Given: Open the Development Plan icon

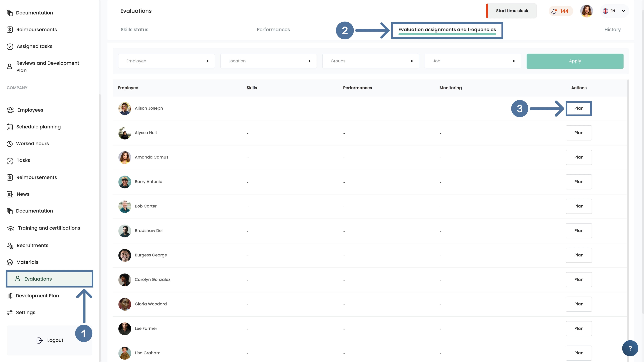Looking at the screenshot, I should point(9,296).
